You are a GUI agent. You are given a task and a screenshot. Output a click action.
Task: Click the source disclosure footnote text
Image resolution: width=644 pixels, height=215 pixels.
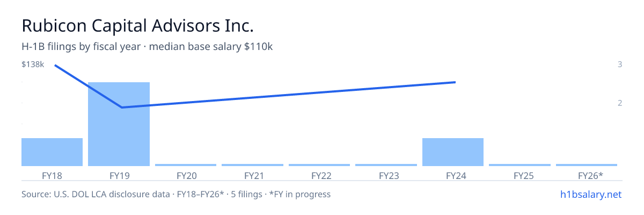click(x=176, y=194)
